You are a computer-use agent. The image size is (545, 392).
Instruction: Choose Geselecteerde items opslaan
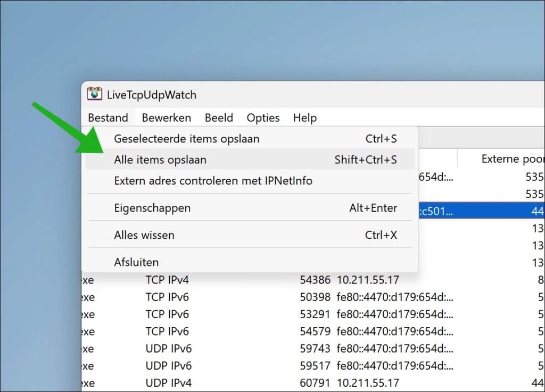tap(250, 139)
